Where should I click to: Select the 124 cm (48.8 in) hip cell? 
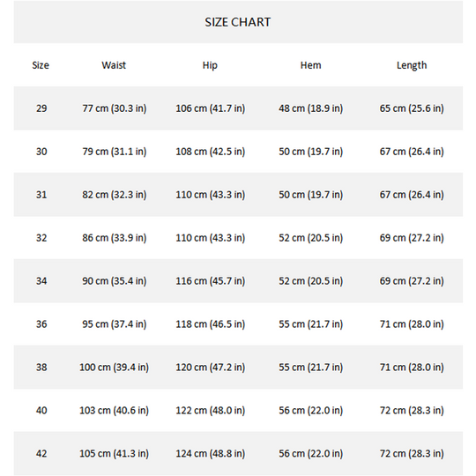click(210, 454)
